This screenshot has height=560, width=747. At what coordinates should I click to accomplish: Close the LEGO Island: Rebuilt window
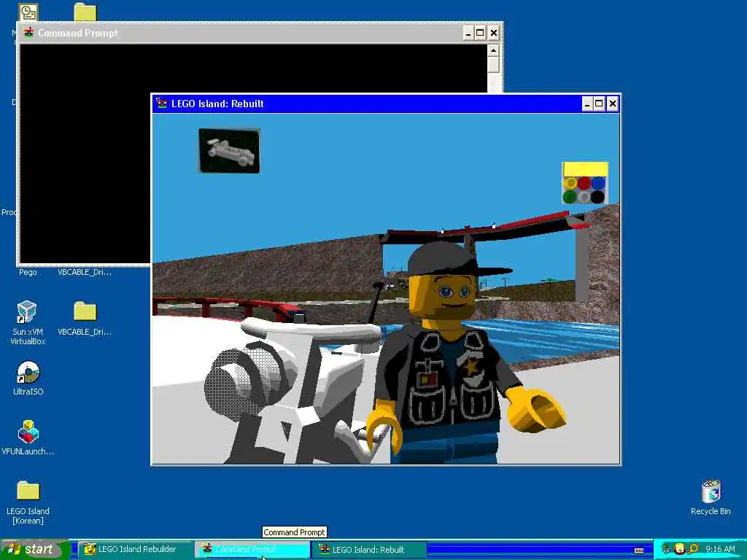pyautogui.click(x=613, y=104)
